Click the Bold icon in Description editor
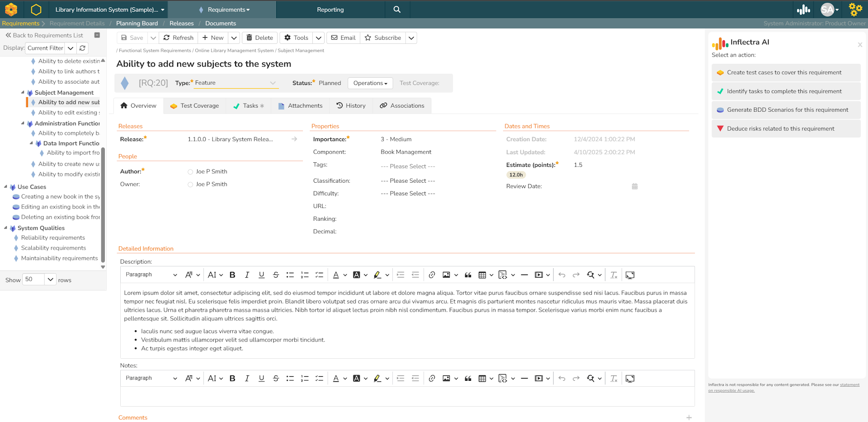This screenshot has width=868, height=422. (232, 275)
